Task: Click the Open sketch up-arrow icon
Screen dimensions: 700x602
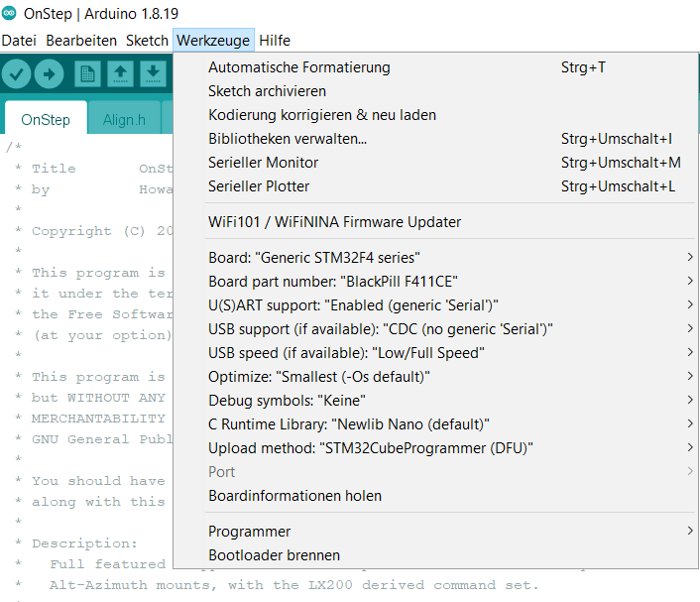Action: (120, 73)
